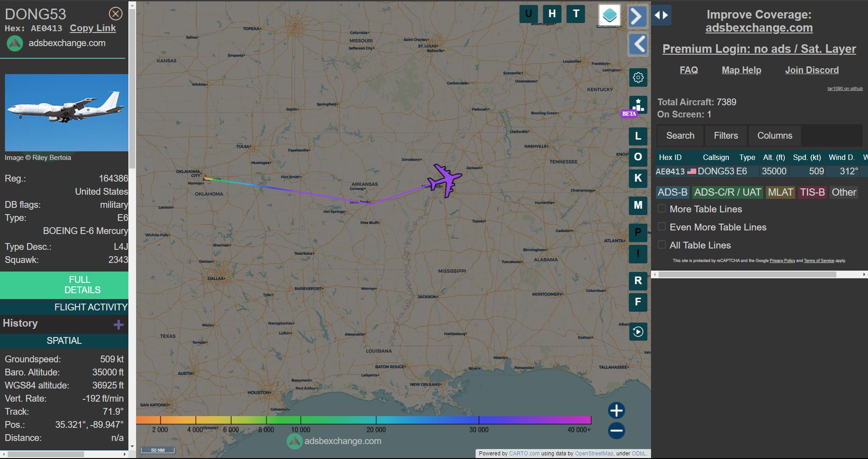Toggle the O map button
This screenshot has width=868, height=459.
coord(638,157)
